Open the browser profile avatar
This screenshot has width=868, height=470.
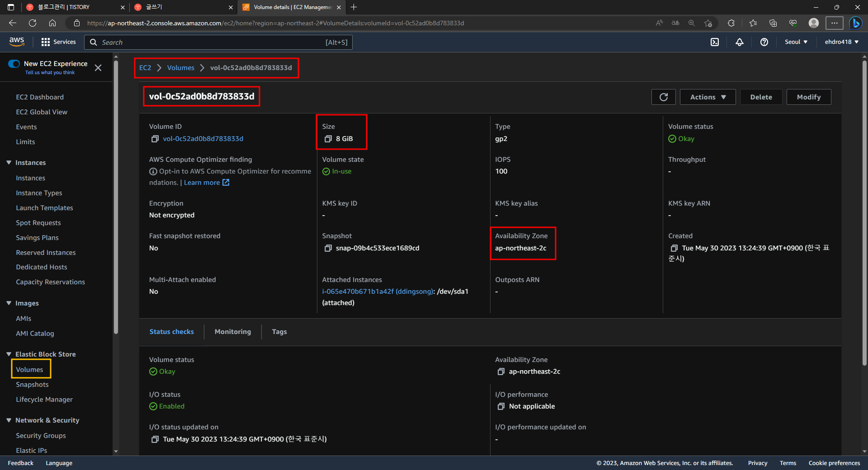point(814,23)
